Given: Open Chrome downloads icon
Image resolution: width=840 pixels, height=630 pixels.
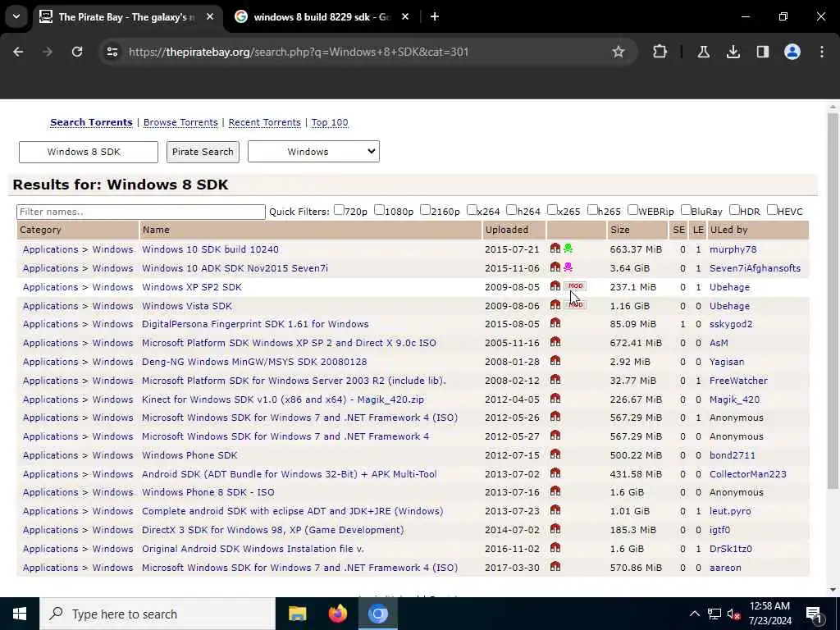Looking at the screenshot, I should [733, 52].
